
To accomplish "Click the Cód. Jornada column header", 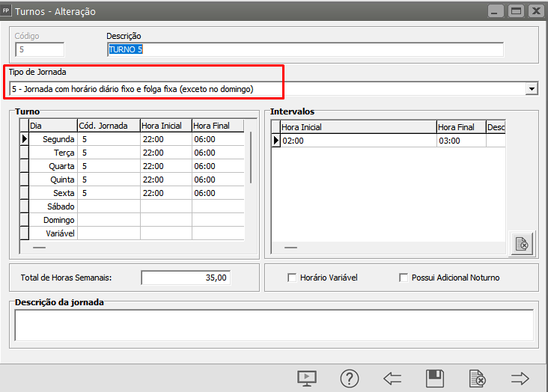I will point(108,126).
